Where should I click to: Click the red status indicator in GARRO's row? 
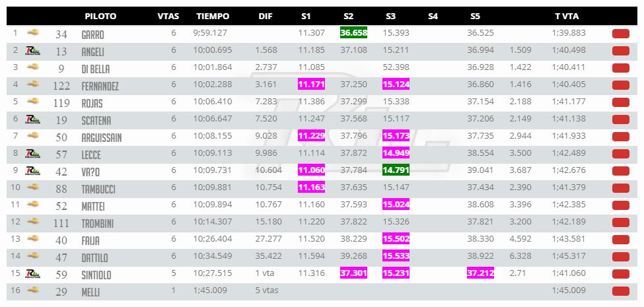pyautogui.click(x=621, y=34)
